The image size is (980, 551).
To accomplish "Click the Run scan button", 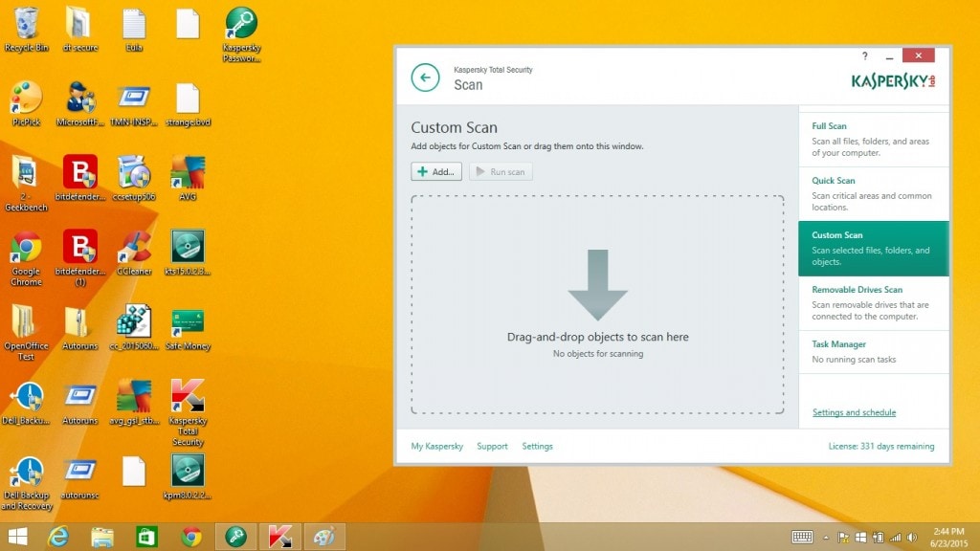I will coord(501,172).
